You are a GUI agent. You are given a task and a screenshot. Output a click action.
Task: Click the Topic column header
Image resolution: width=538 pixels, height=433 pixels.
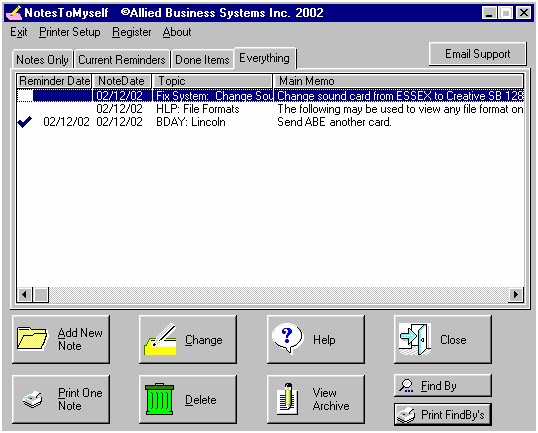(x=212, y=81)
